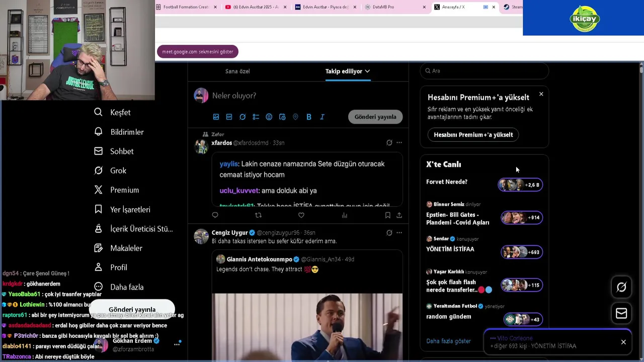Image resolution: width=644 pixels, height=362 pixels.
Task: Open account menu next to Gökhan Erdem
Action: [x=177, y=344]
